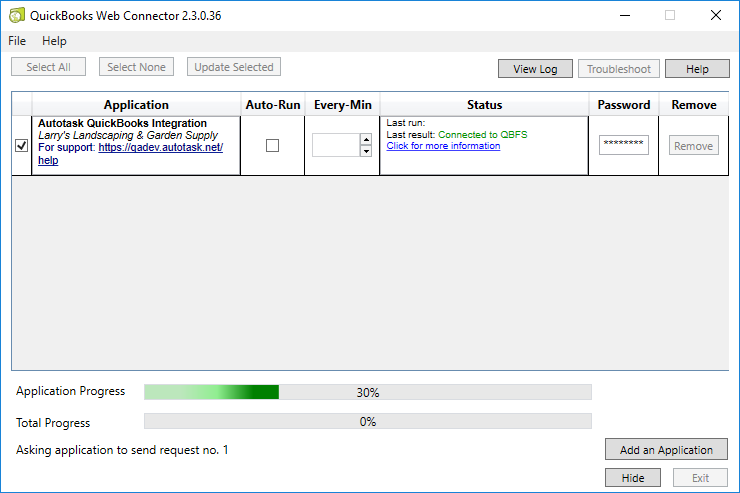740x493 pixels.
Task: Click the Status column header
Action: click(484, 105)
